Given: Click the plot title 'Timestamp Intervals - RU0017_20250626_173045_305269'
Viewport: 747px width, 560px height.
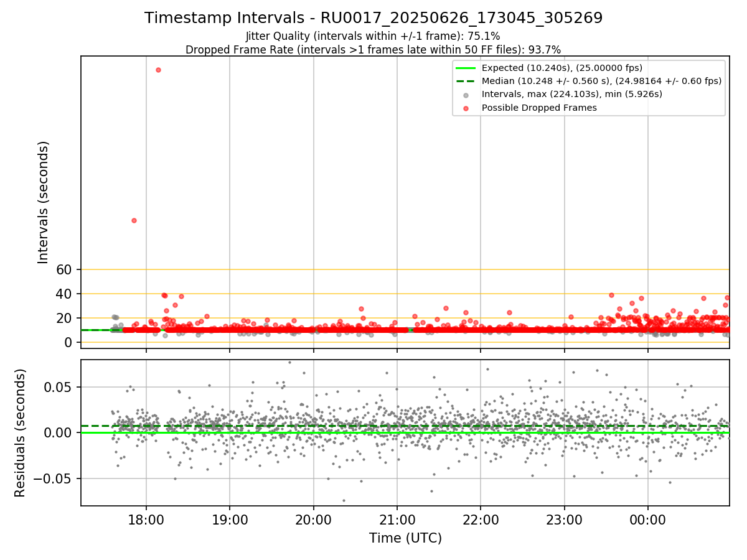Looking at the screenshot, I should pos(374,18).
